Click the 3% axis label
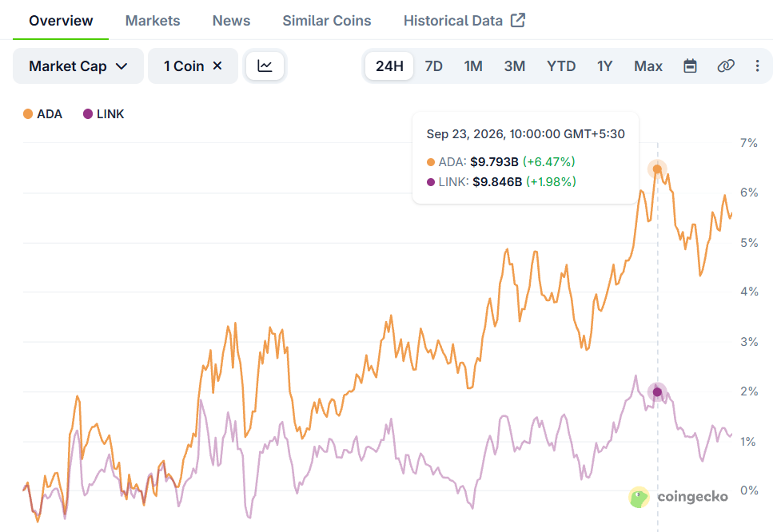The height and width of the screenshot is (532, 777). pos(749,342)
